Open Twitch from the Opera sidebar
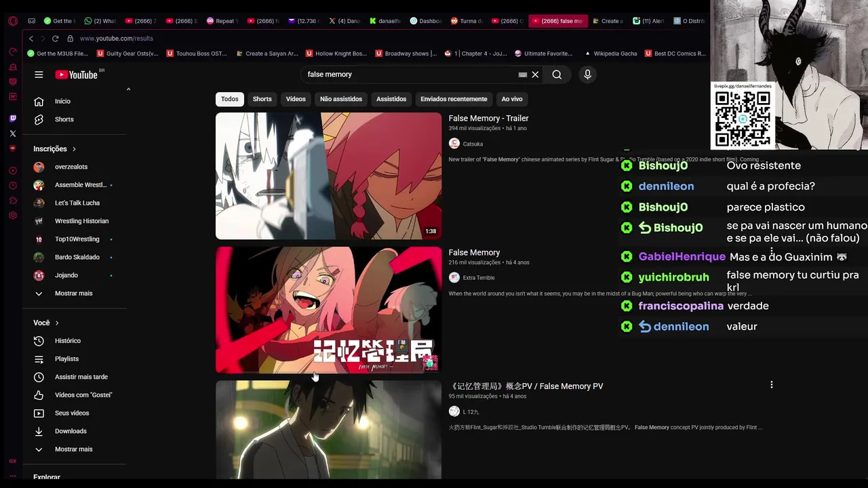Viewport: 868px width, 488px height. point(12,119)
